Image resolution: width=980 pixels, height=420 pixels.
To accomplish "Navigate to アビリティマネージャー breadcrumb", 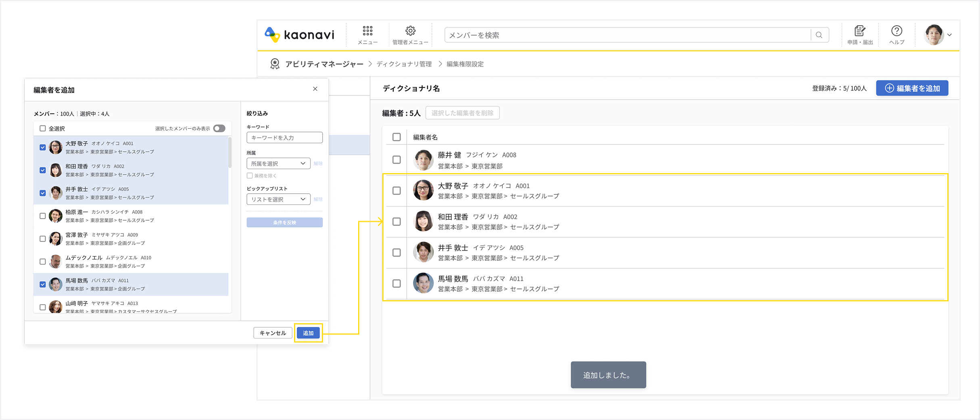I will click(x=324, y=64).
